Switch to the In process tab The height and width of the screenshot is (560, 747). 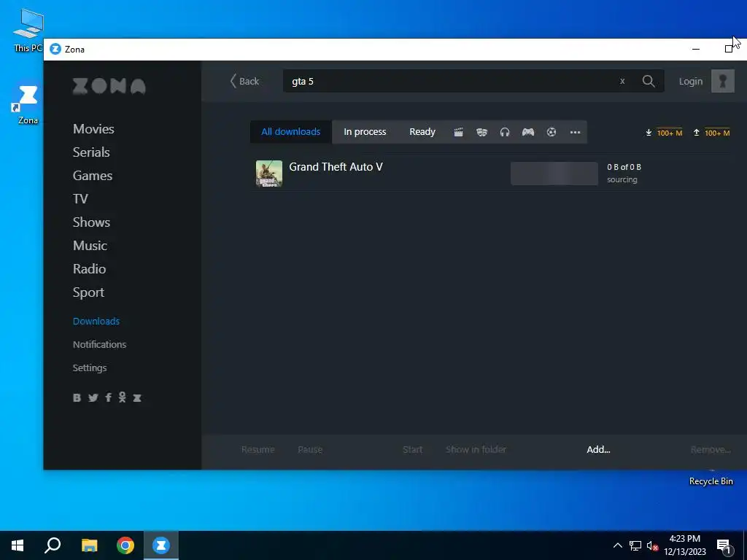point(365,132)
